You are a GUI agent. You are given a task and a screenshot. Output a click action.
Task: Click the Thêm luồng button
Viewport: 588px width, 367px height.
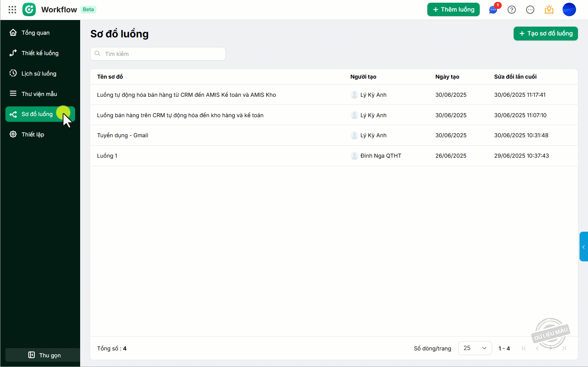pos(453,10)
